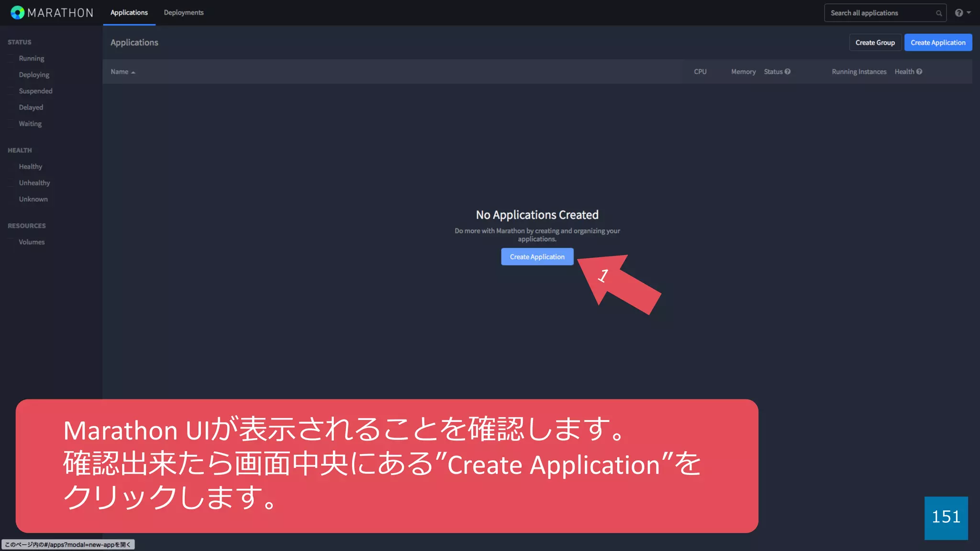Check the Deploying status filter

click(11, 75)
